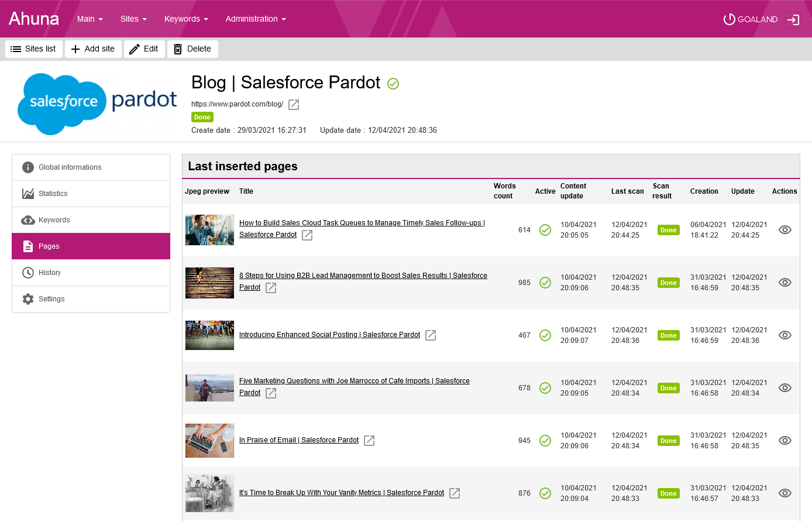
Task: Open external link icon next to pardot.com/blog URL
Action: (x=294, y=105)
